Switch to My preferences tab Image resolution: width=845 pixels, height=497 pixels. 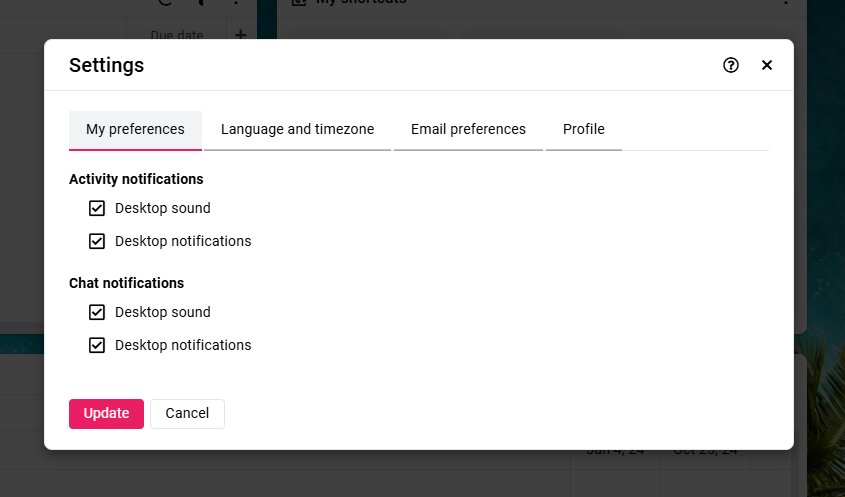pyautogui.click(x=135, y=130)
